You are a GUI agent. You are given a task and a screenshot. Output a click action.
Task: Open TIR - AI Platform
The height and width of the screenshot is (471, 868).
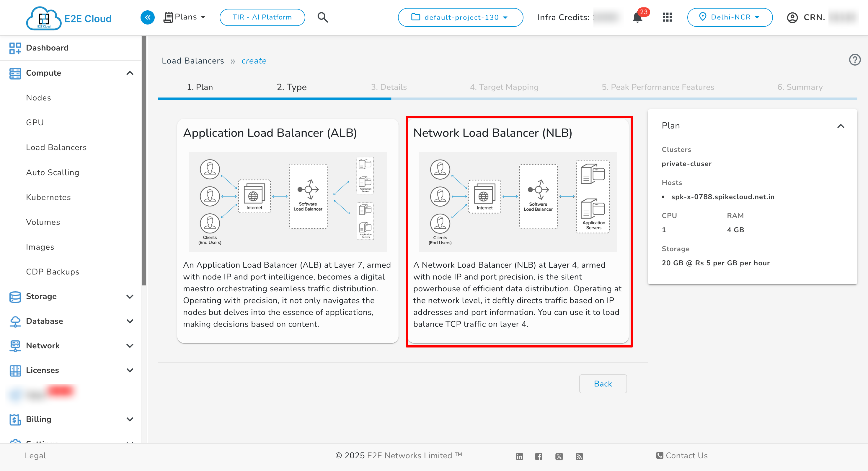[x=262, y=17]
